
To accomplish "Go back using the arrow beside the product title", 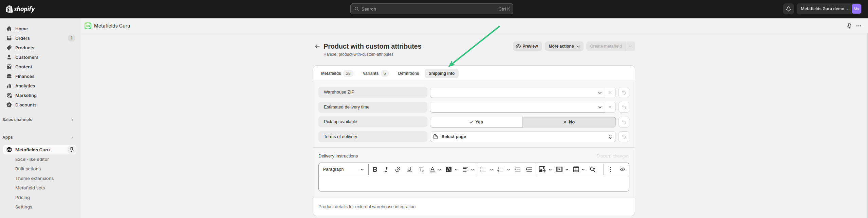I will click(317, 46).
